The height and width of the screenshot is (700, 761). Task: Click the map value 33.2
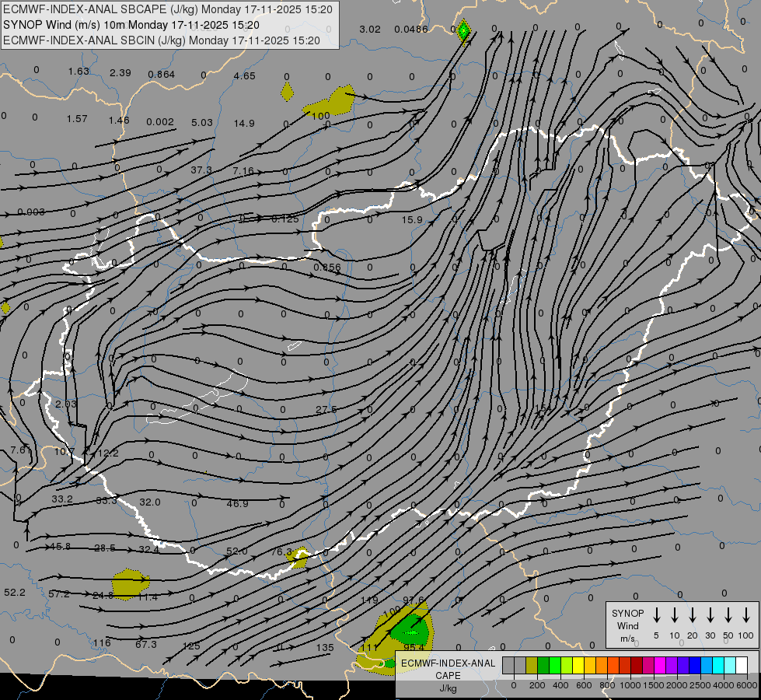pyautogui.click(x=62, y=499)
